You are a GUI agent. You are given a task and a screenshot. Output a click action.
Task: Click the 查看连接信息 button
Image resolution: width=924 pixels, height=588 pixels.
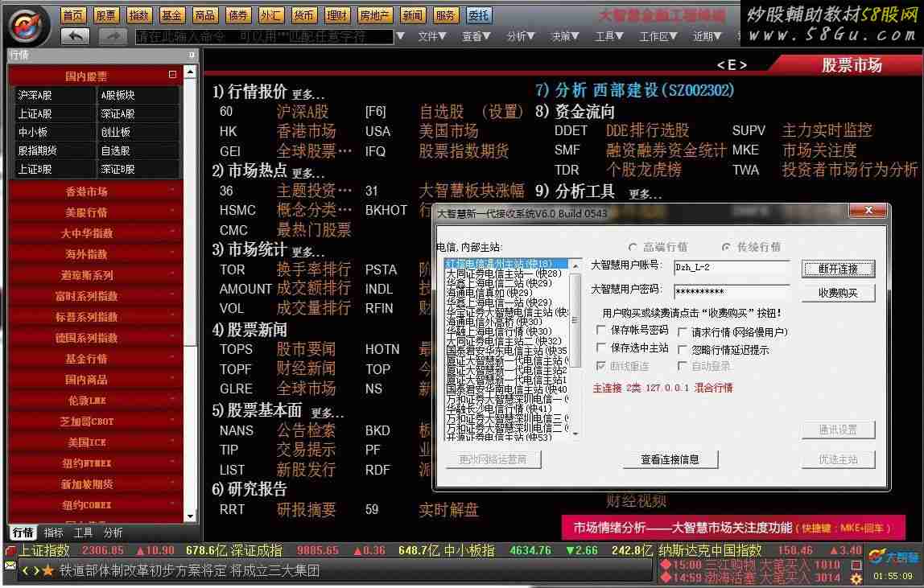point(670,459)
